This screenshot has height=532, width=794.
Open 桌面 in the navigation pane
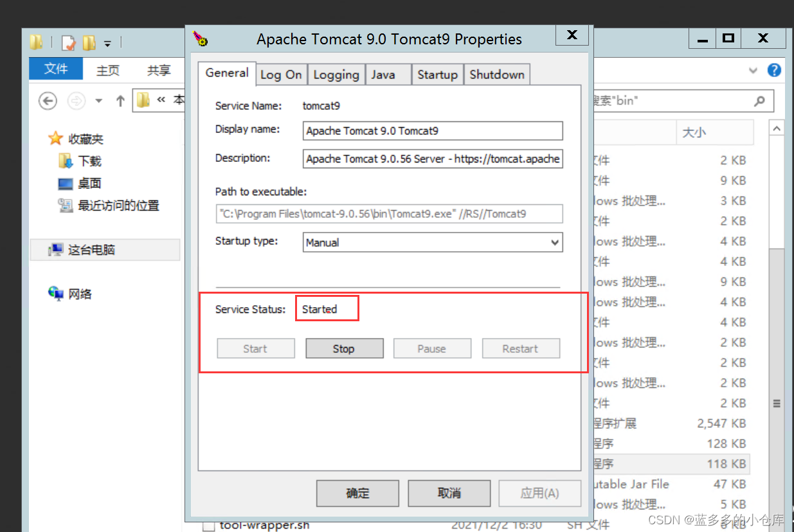click(x=90, y=183)
